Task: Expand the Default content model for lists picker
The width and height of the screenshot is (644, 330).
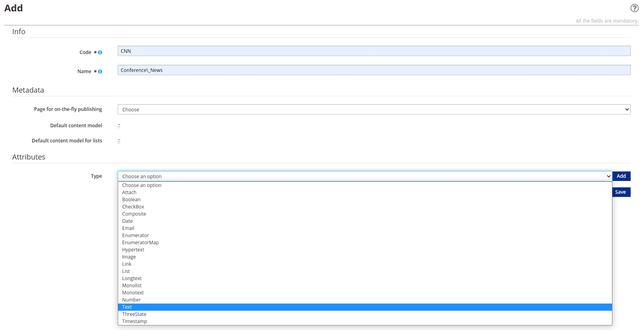Action: [x=119, y=141]
